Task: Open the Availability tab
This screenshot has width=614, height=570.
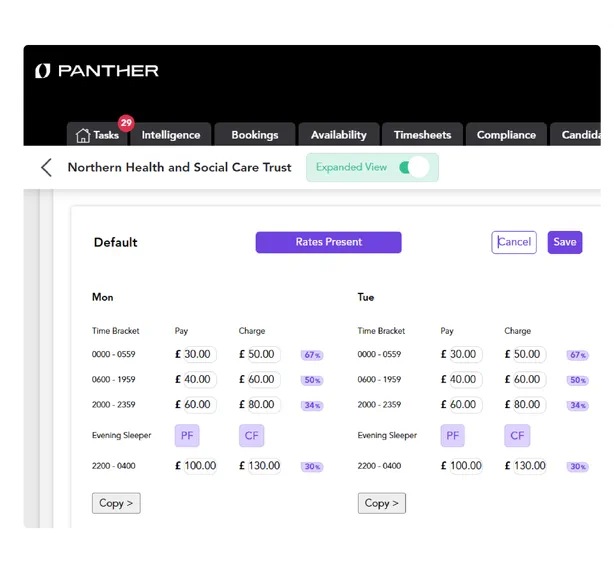Action: (x=339, y=135)
